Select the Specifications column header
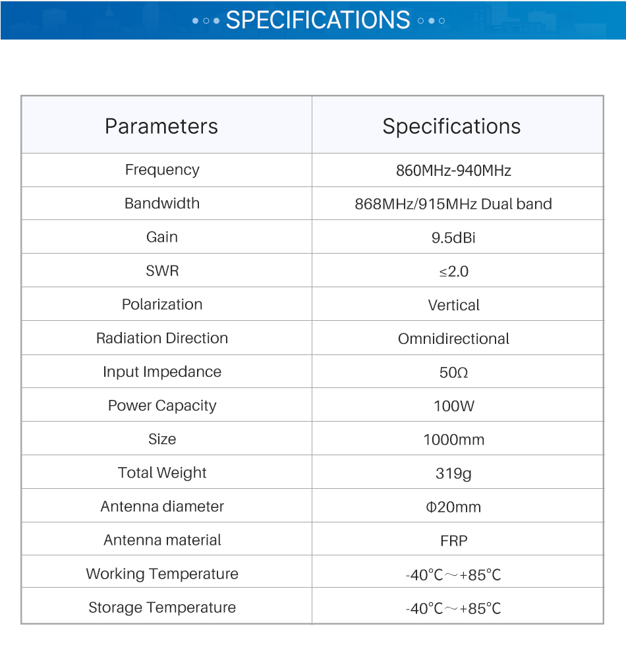This screenshot has width=626, height=672. point(451,126)
